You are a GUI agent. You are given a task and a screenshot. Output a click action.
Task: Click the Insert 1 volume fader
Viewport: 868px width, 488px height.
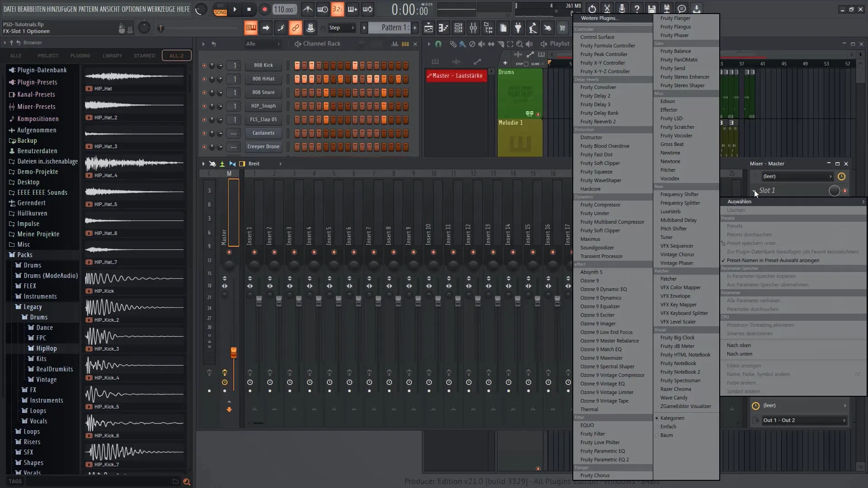(x=259, y=301)
